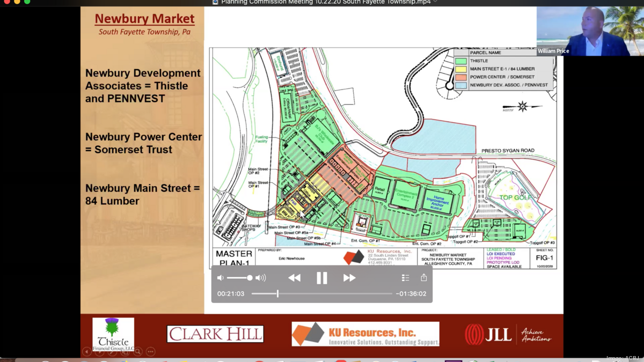This screenshot has height=362, width=644.
Task: Click the PARCEL NAME legend header
Action: pos(486,53)
